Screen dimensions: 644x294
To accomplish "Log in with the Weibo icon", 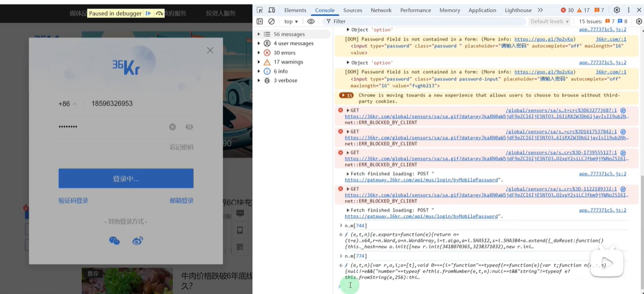I will coord(138,241).
